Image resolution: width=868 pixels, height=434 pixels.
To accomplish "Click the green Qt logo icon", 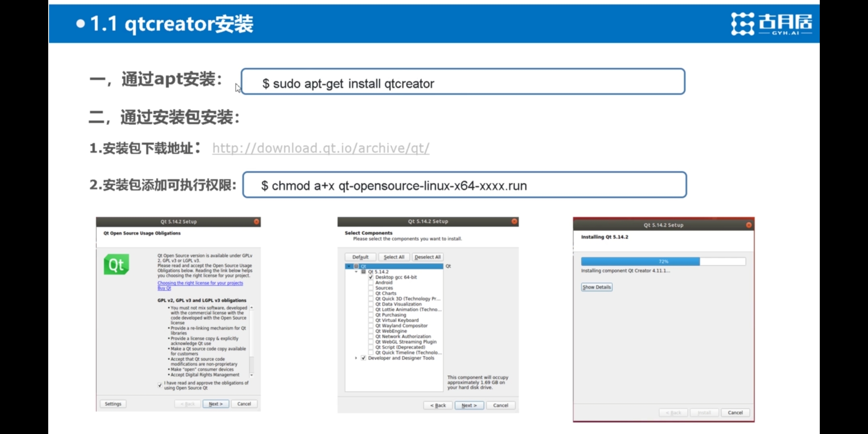I will pyautogui.click(x=116, y=264).
